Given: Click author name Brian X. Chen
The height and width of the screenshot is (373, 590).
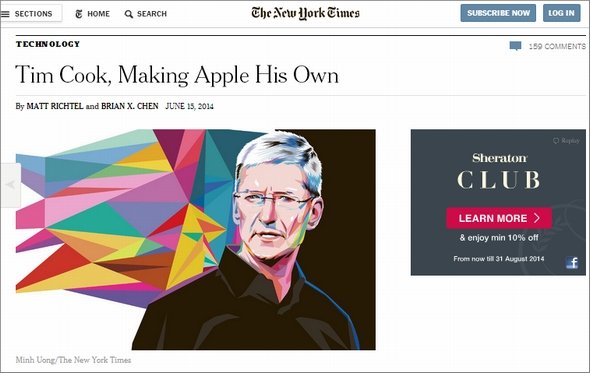Looking at the screenshot, I should (x=130, y=106).
